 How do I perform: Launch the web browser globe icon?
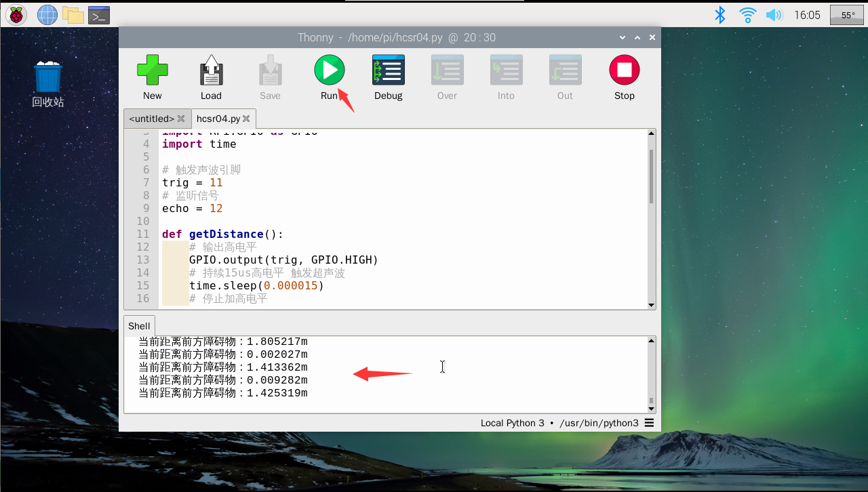pos(47,15)
